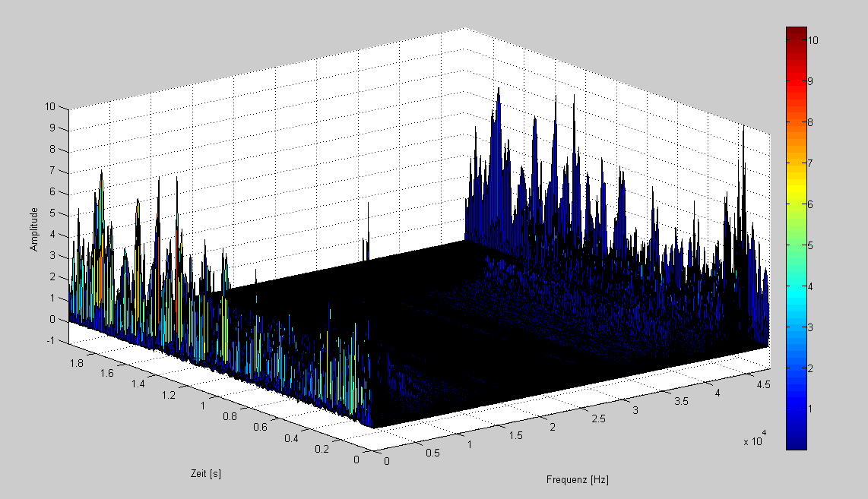Click the Amplitude axis tick -1

(50, 340)
